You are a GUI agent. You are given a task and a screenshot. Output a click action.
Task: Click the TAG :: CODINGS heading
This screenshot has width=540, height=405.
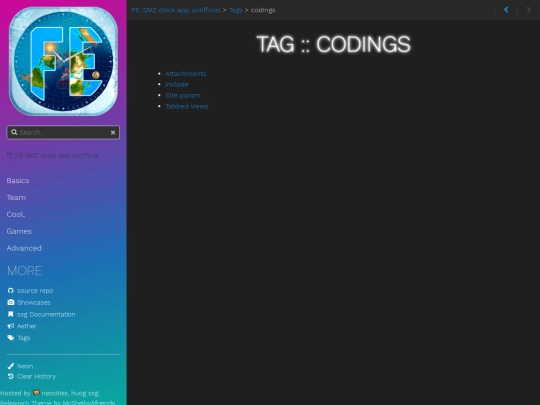(x=333, y=44)
